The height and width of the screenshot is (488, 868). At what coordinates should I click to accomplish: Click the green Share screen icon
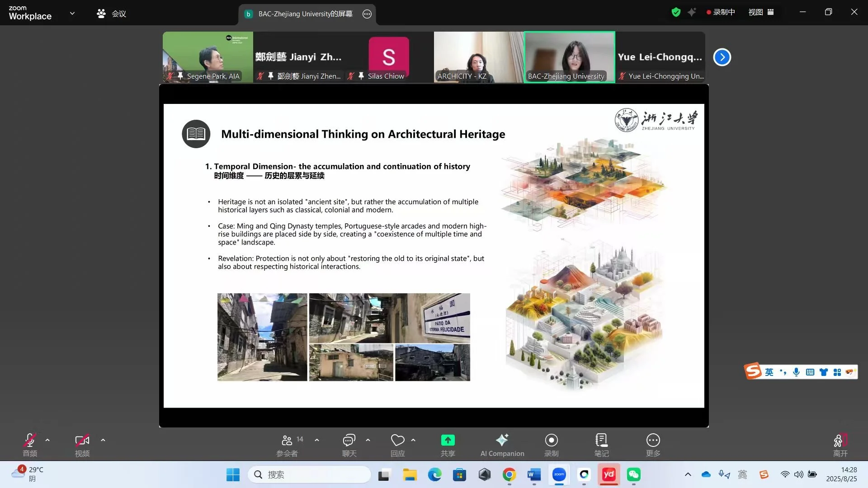pos(448,440)
